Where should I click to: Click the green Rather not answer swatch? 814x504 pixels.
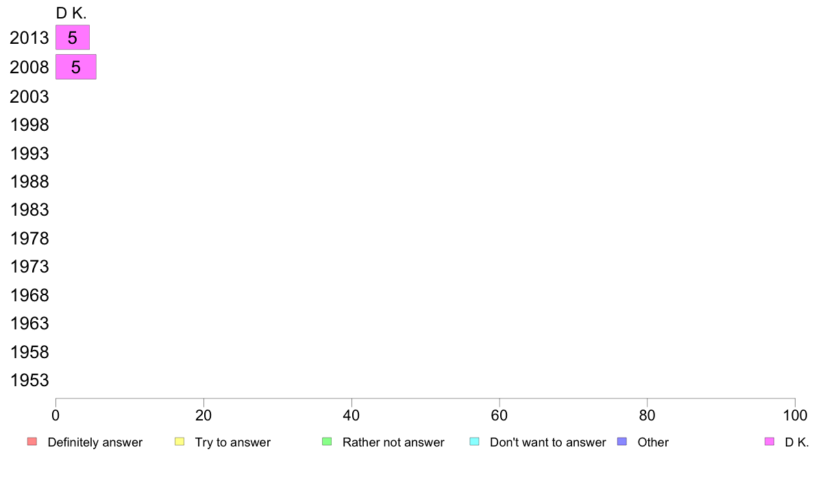pyautogui.click(x=327, y=442)
